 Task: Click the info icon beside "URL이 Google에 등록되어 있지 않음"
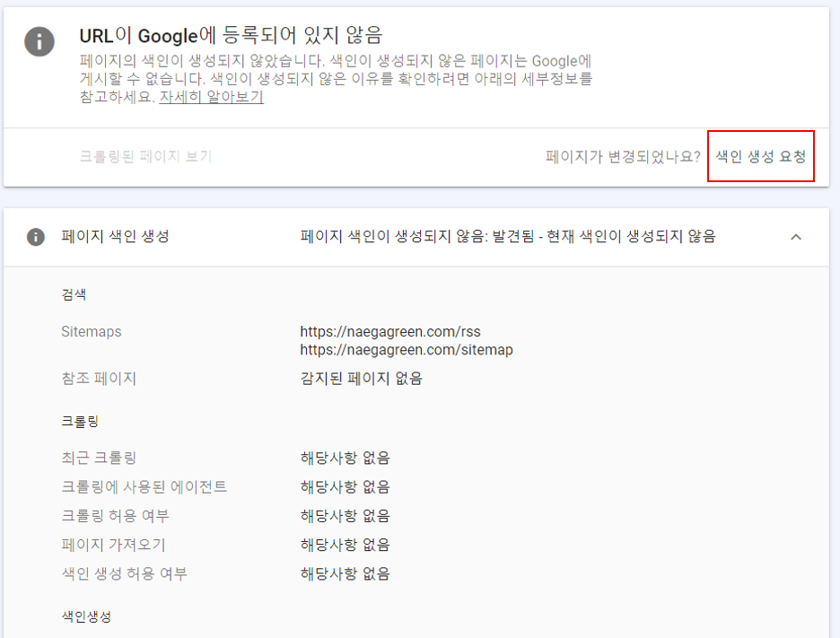[x=39, y=39]
